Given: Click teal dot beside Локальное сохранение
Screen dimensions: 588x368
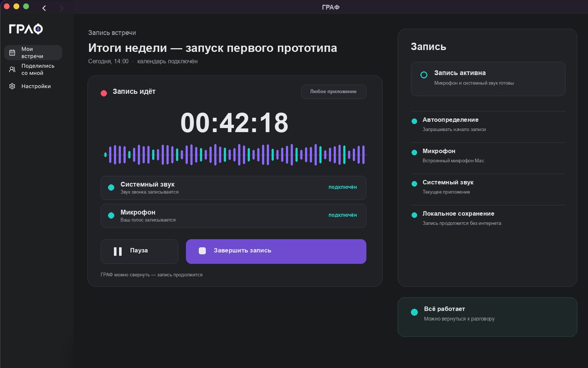Looking at the screenshot, I should pos(414,215).
